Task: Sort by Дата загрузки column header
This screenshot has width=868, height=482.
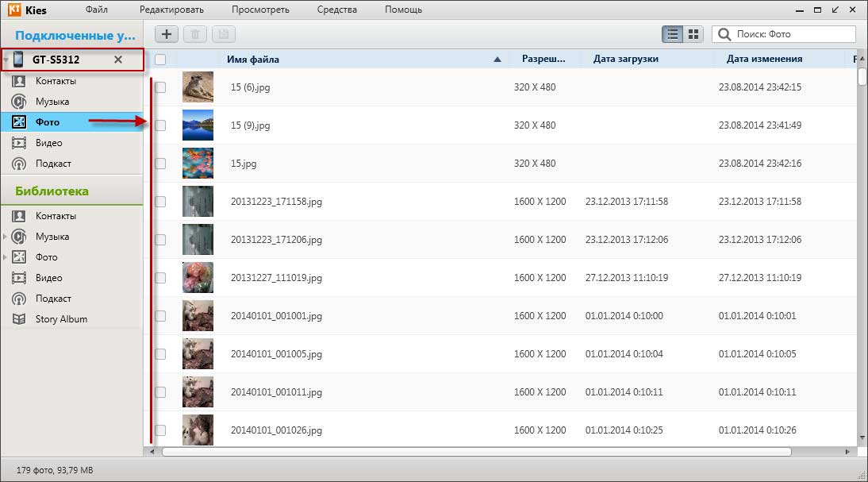Action: click(x=626, y=59)
